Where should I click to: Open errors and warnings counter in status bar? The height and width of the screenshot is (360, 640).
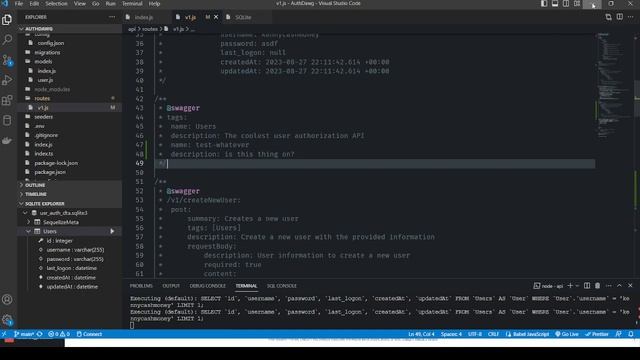[59, 334]
